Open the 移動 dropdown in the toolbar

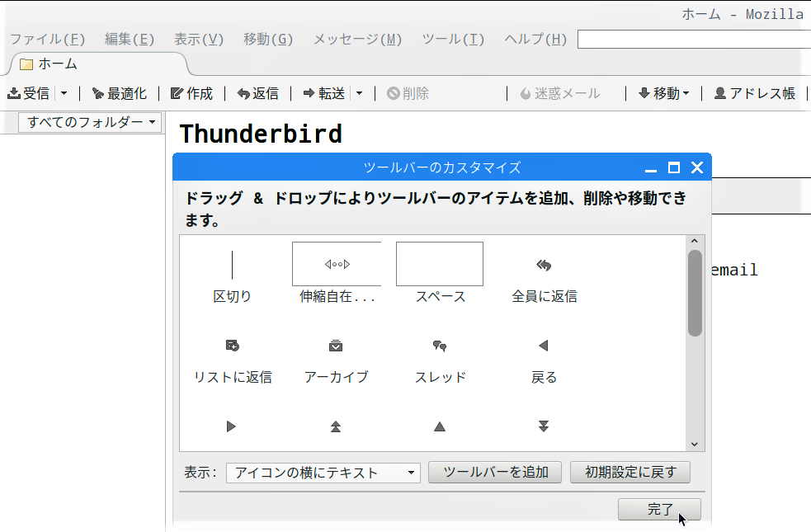(664, 93)
